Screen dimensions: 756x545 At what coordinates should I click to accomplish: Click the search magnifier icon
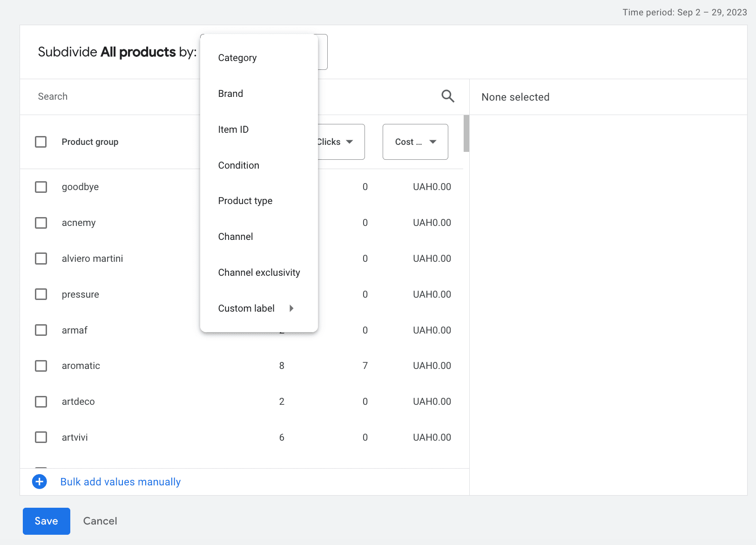(x=447, y=96)
